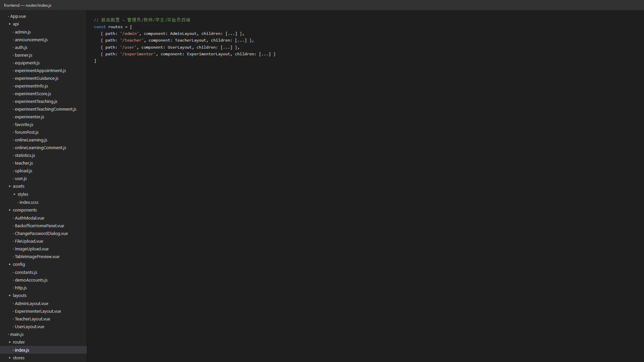
Task: Open AuthModal.vue component
Action: (x=30, y=218)
